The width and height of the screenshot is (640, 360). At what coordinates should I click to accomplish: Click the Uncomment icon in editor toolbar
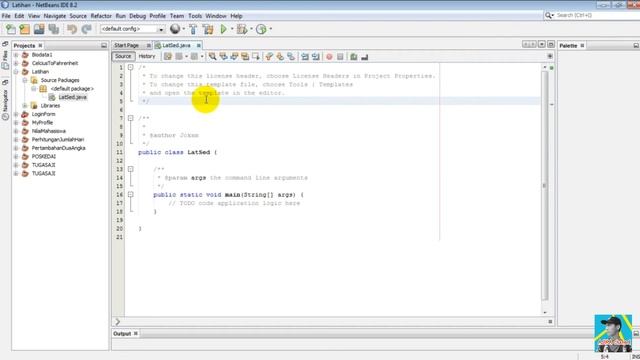click(364, 57)
